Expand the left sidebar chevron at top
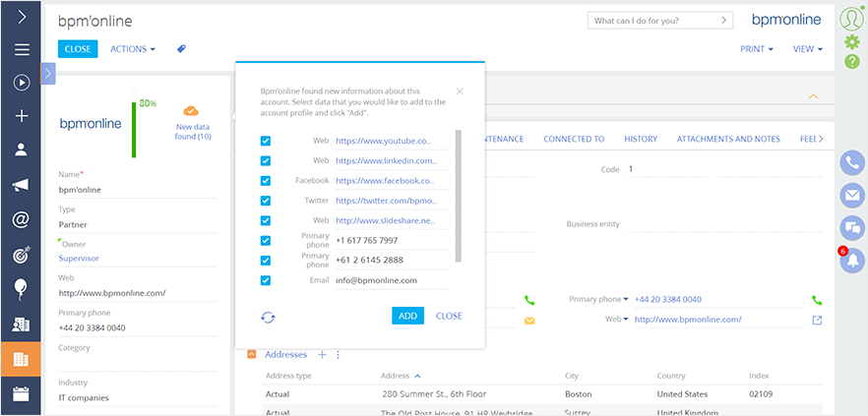868x416 pixels. coord(22,18)
